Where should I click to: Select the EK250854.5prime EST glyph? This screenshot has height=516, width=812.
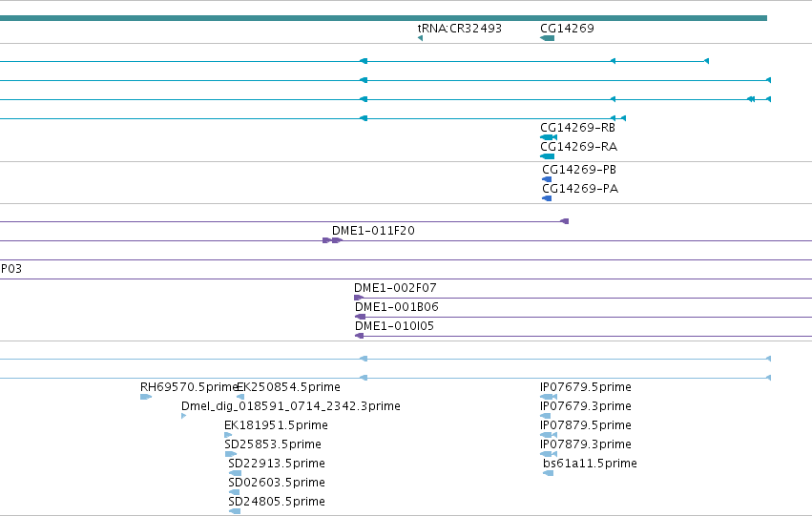pyautogui.click(x=240, y=397)
